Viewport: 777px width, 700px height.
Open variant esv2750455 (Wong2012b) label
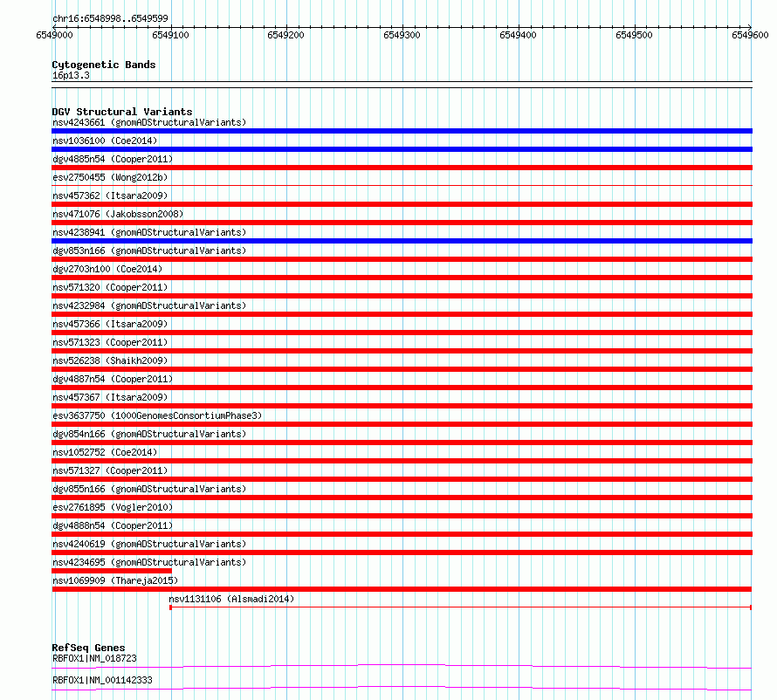pos(110,177)
